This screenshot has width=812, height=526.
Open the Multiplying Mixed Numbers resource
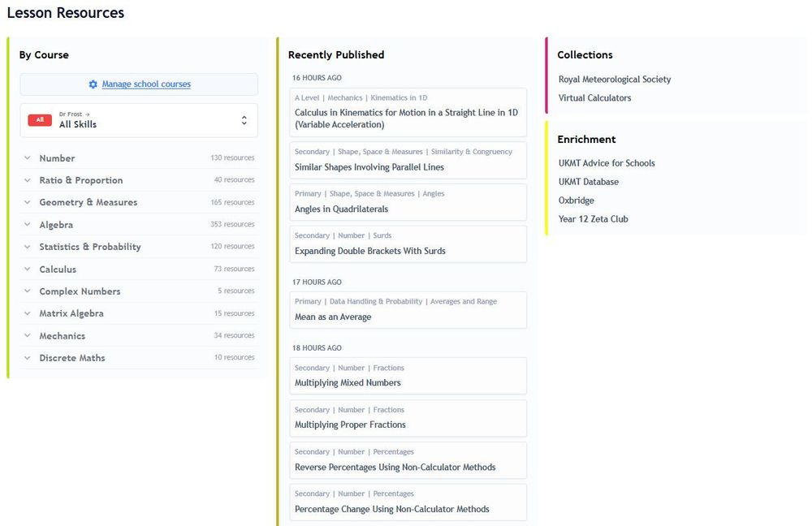408,376
